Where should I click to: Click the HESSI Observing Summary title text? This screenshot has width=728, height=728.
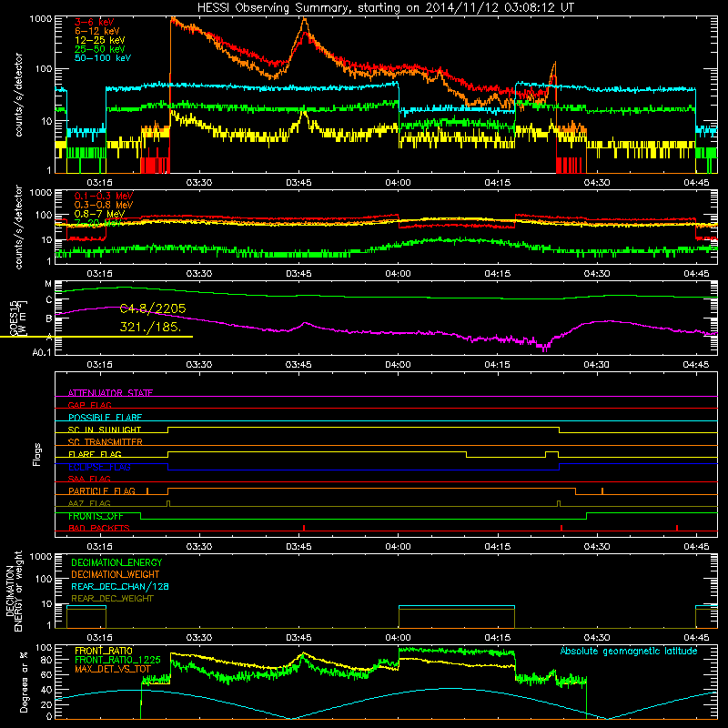coord(385,8)
